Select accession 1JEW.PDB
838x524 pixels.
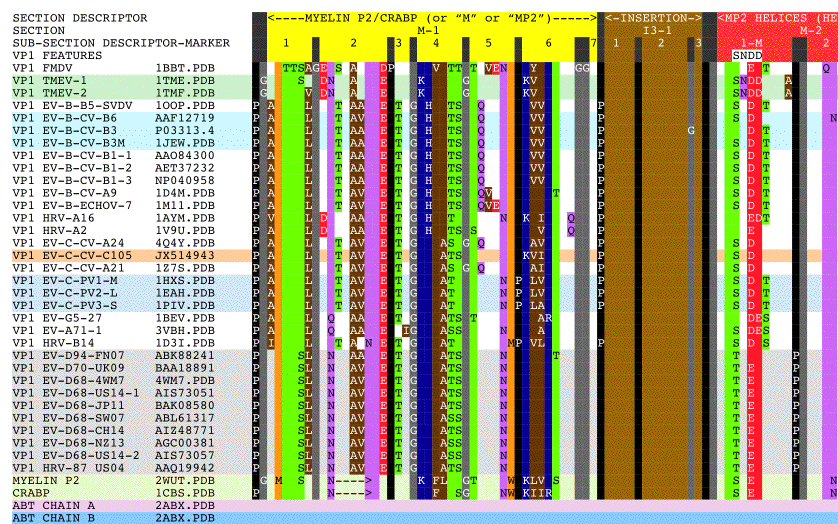[x=185, y=143]
